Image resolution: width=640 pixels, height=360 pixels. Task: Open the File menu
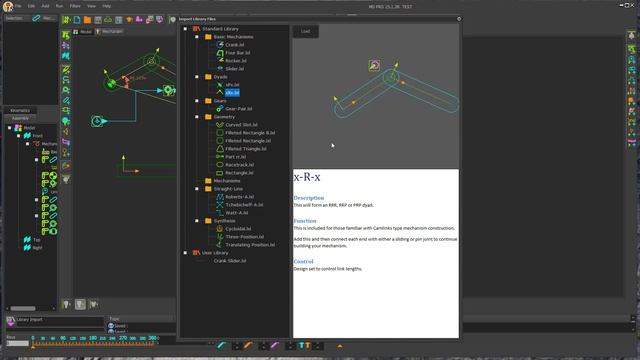[18, 6]
